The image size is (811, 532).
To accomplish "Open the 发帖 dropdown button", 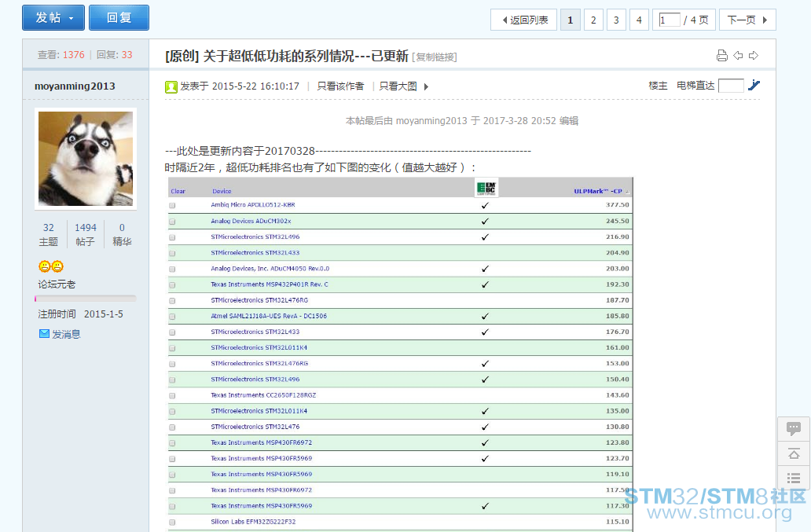I will 53,17.
